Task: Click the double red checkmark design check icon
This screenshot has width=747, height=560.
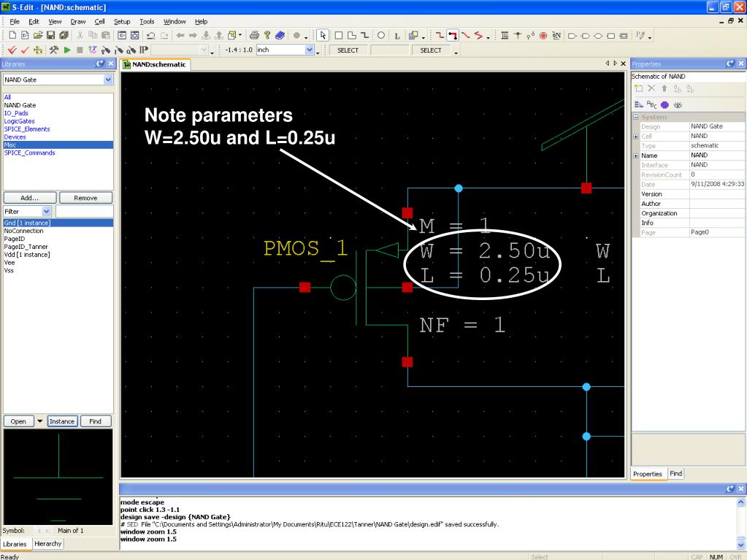Action: pos(12,50)
